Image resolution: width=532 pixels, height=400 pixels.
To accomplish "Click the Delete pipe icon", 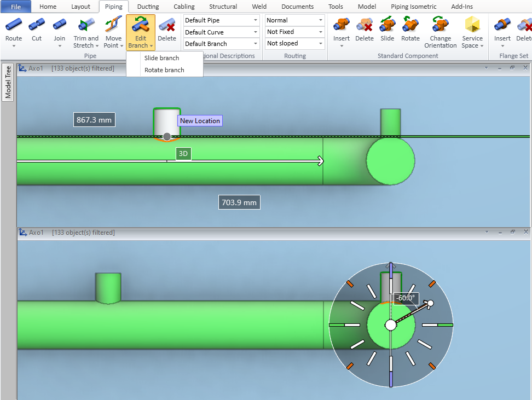I will pyautogui.click(x=167, y=31).
